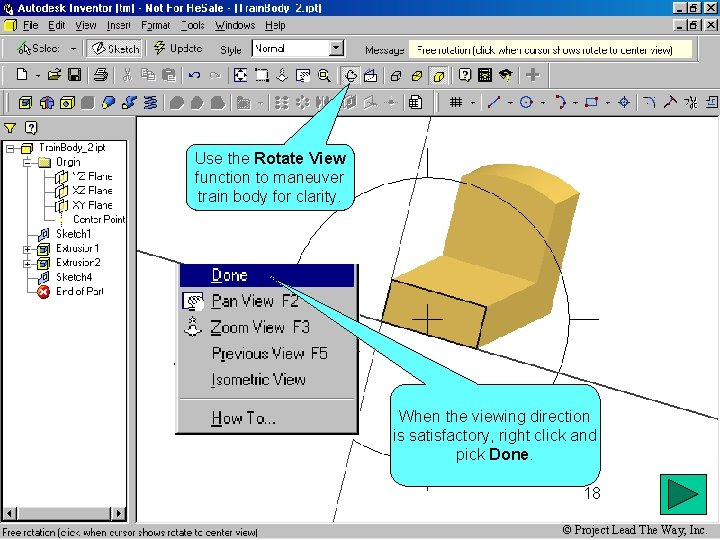Open the Rectangle tool dropdown arrow
This screenshot has width=720, height=540.
click(608, 102)
